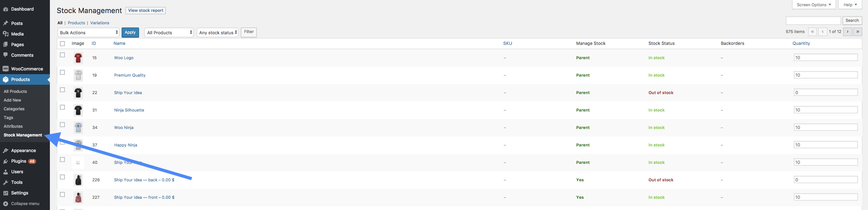This screenshot has height=210, width=868.
Task: Check the Woo Logo row checkbox
Action: (62, 55)
